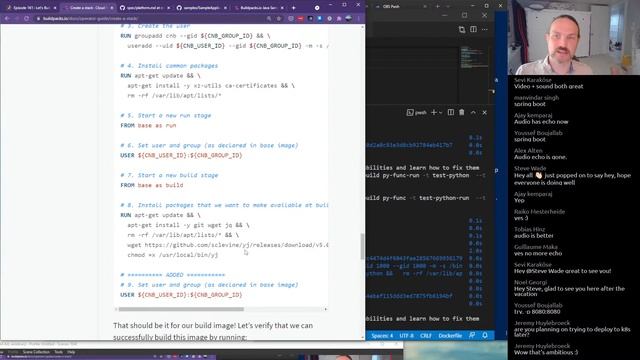Change the CRLF line ending setting
This screenshot has width=640, height=360.
(x=426, y=336)
